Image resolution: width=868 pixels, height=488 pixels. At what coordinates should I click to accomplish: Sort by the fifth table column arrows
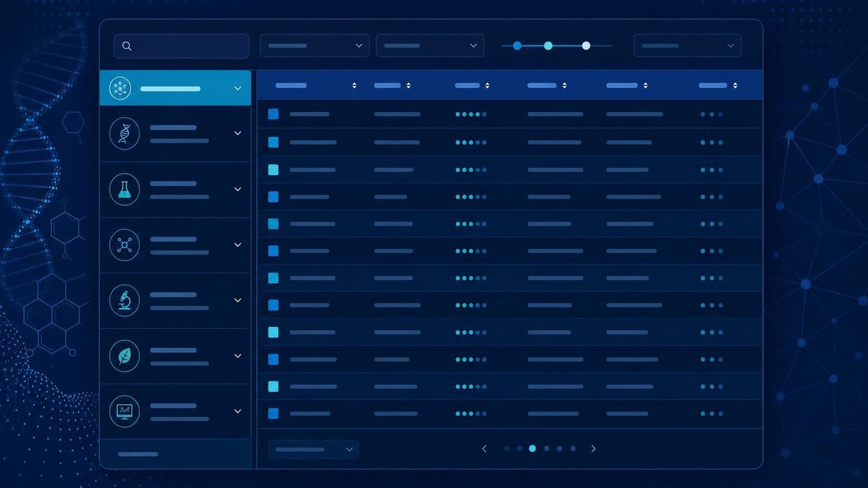pyautogui.click(x=646, y=85)
